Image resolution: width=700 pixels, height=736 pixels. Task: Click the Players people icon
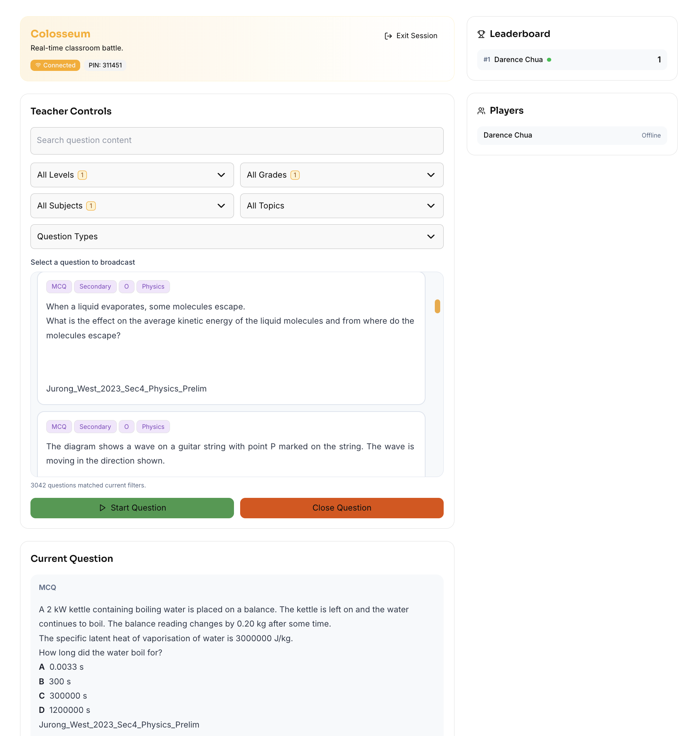[x=481, y=111]
